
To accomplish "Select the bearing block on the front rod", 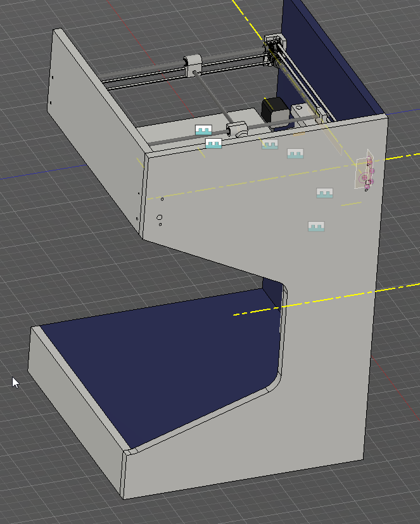I will (x=237, y=131).
